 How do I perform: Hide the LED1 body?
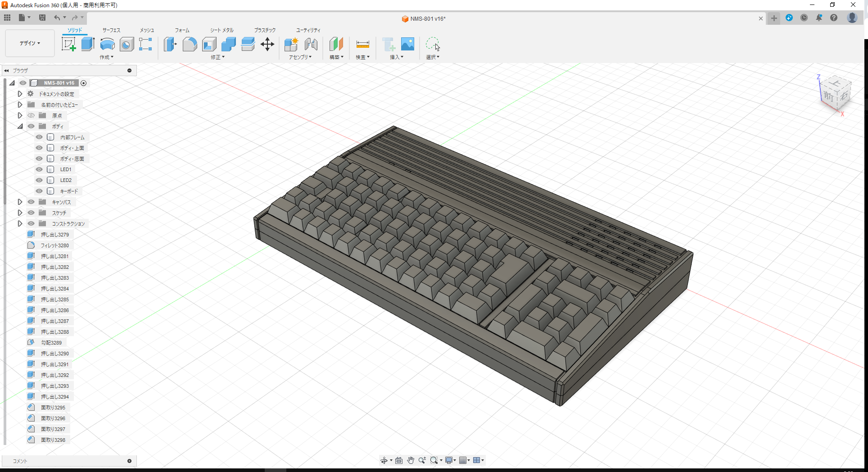tap(39, 169)
